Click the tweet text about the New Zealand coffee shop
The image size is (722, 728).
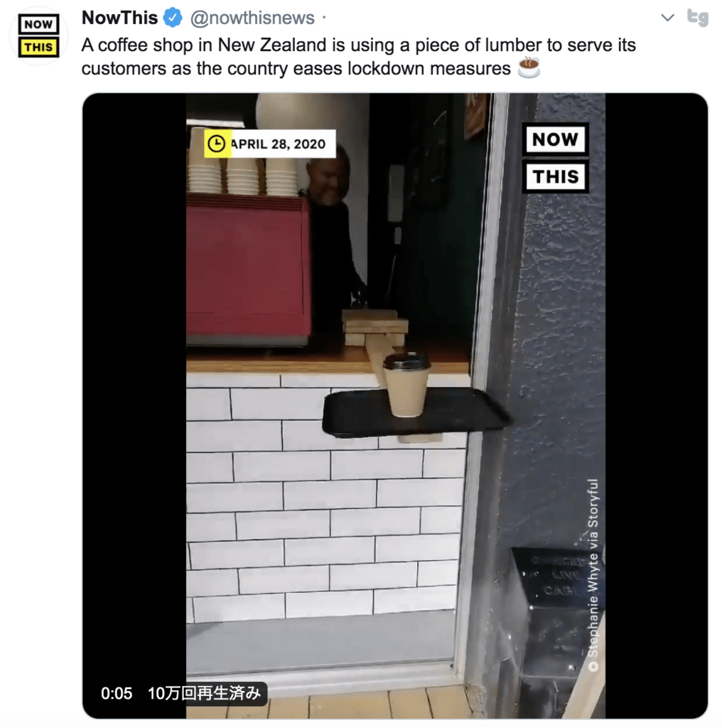358,57
